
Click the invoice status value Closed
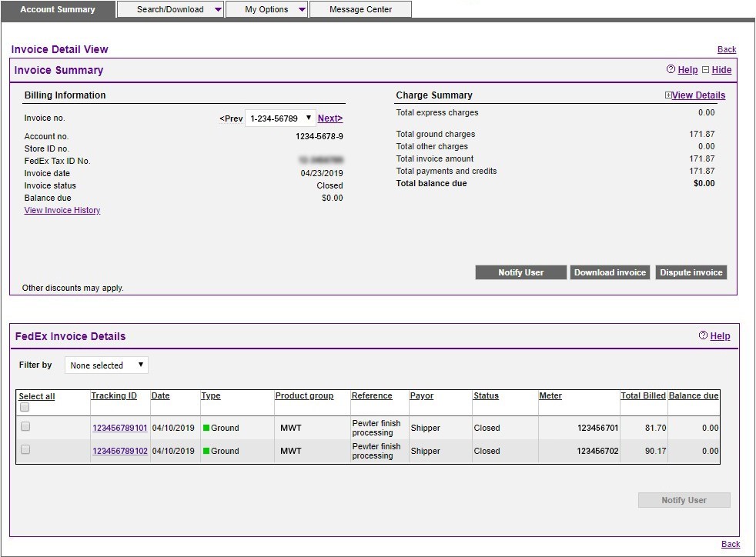pos(329,185)
